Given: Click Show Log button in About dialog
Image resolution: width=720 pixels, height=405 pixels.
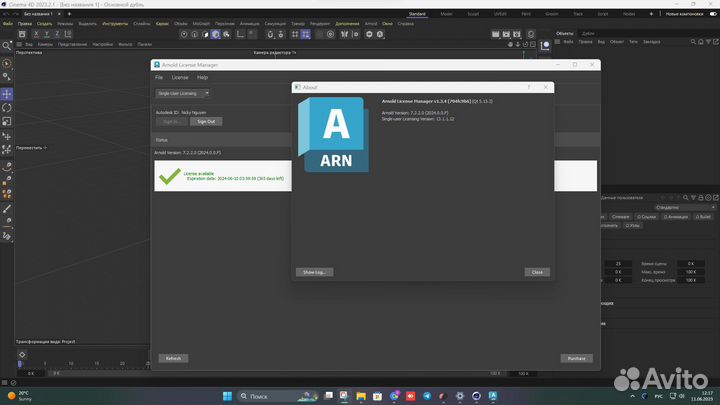Looking at the screenshot, I should coord(315,272).
